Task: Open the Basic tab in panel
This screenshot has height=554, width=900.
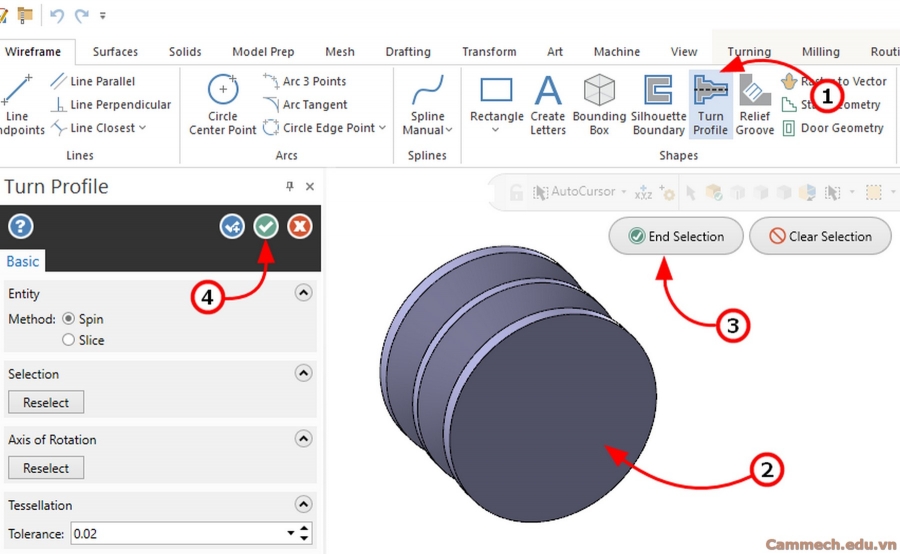Action: pyautogui.click(x=23, y=261)
